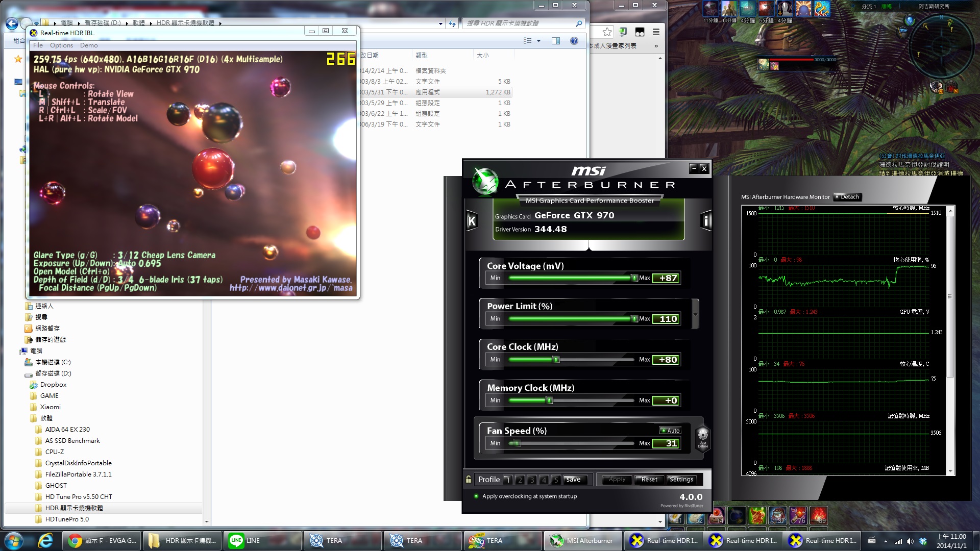Select Afterburner profile slot 1
This screenshot has height=551, width=980.
tap(507, 480)
